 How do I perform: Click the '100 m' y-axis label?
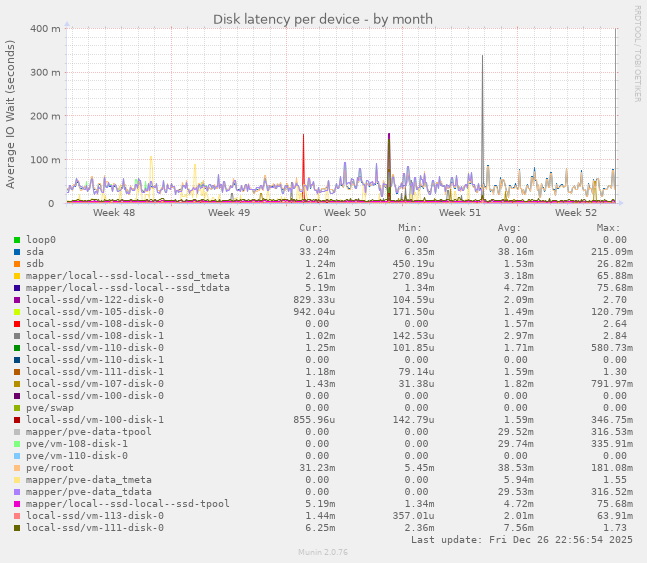pos(45,160)
